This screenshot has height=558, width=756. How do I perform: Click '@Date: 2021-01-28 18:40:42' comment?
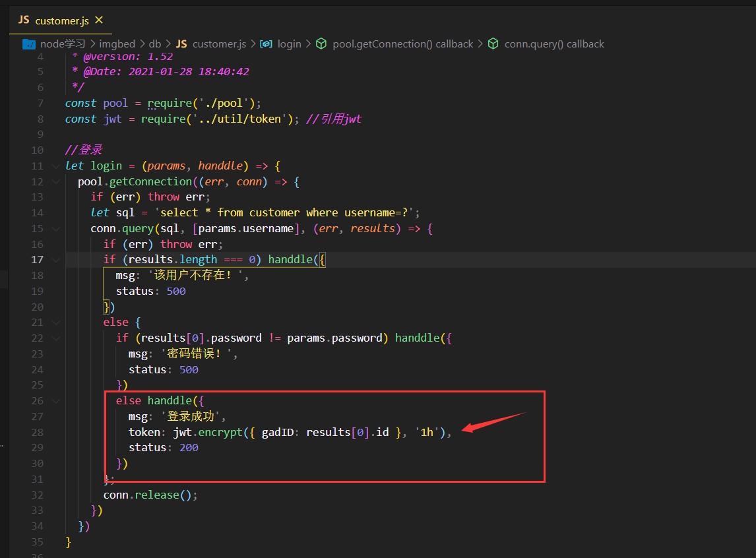point(166,72)
